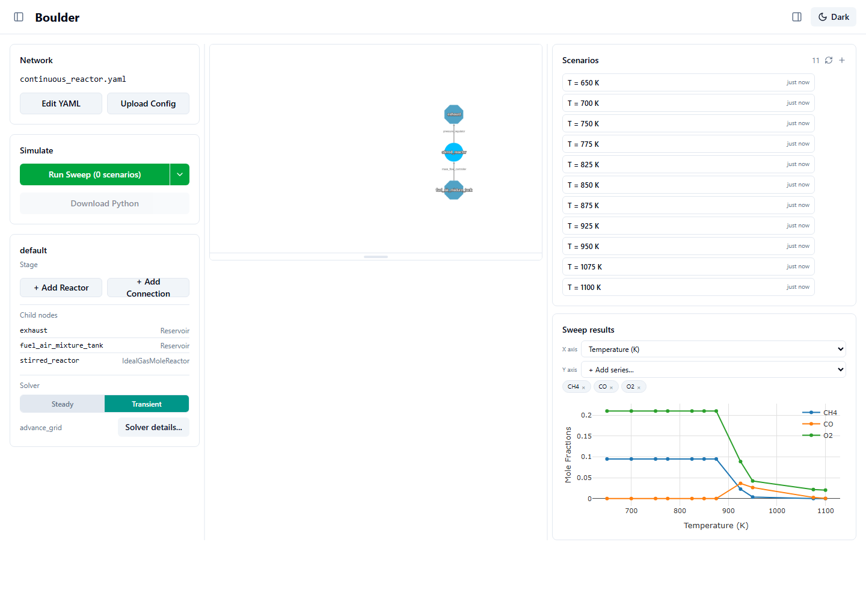
Task: Click the Solver details button
Action: point(153,427)
